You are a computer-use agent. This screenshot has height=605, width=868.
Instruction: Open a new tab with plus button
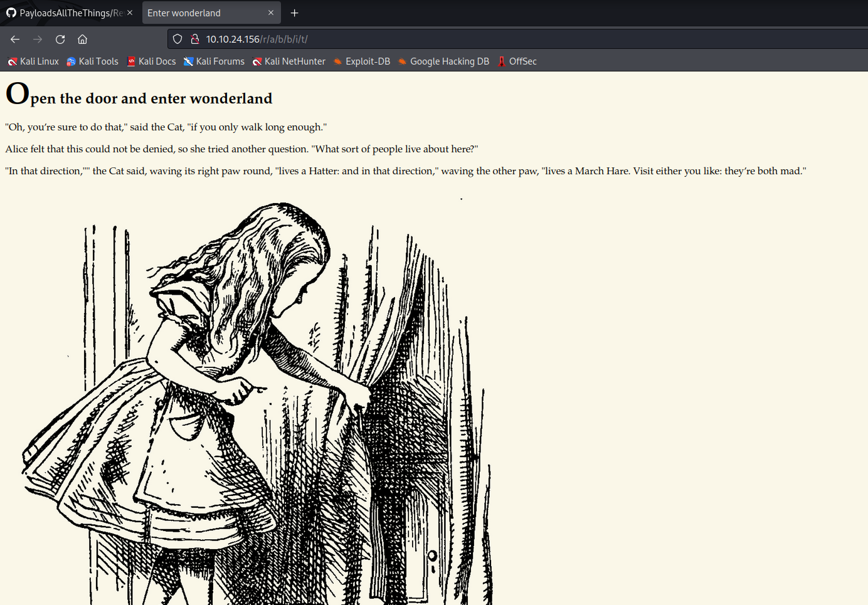(294, 13)
